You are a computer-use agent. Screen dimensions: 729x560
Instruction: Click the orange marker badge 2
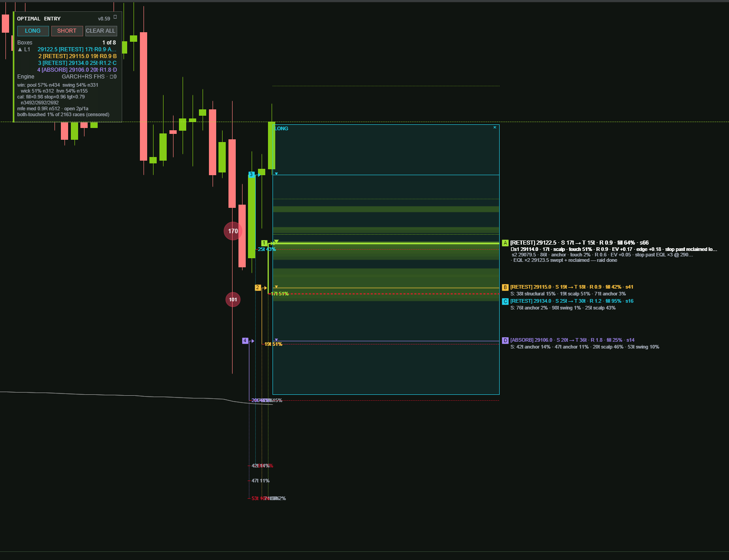pos(258,288)
